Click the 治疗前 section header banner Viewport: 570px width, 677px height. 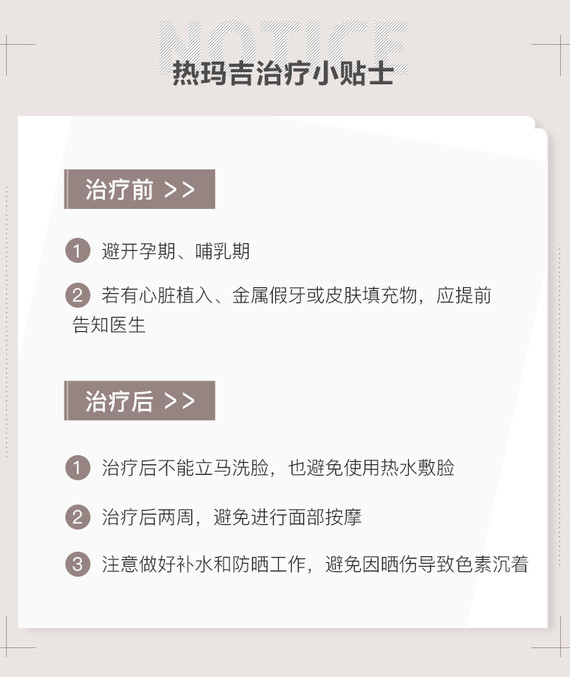139,189
